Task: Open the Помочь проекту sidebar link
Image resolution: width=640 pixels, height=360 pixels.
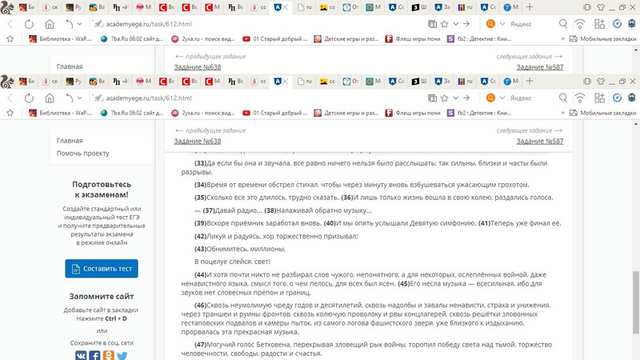Action: [x=83, y=153]
